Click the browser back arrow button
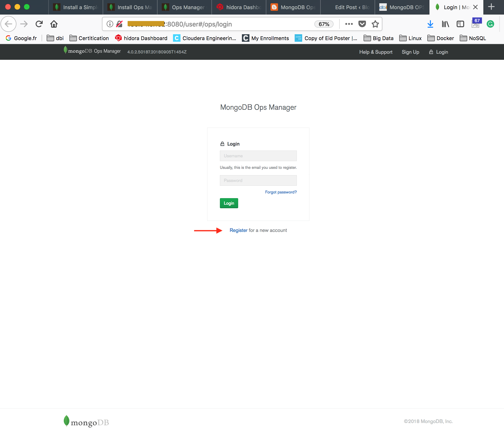The height and width of the screenshot is (431, 504). [x=8, y=24]
